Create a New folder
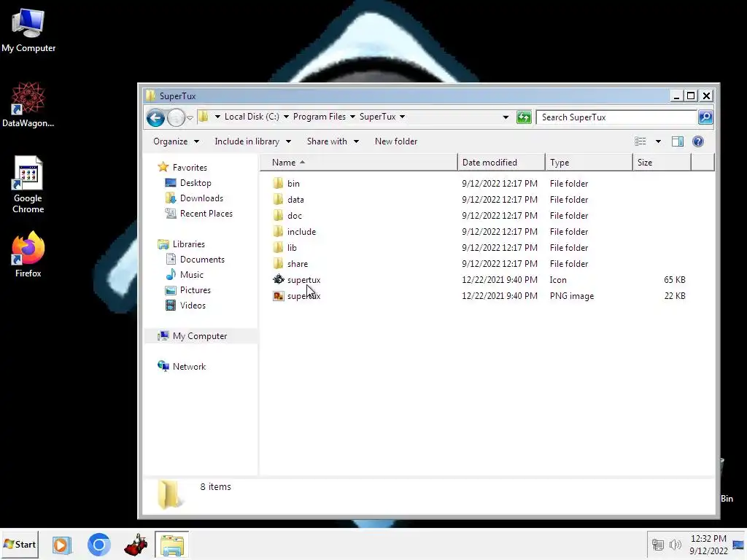747x560 pixels. pyautogui.click(x=396, y=141)
